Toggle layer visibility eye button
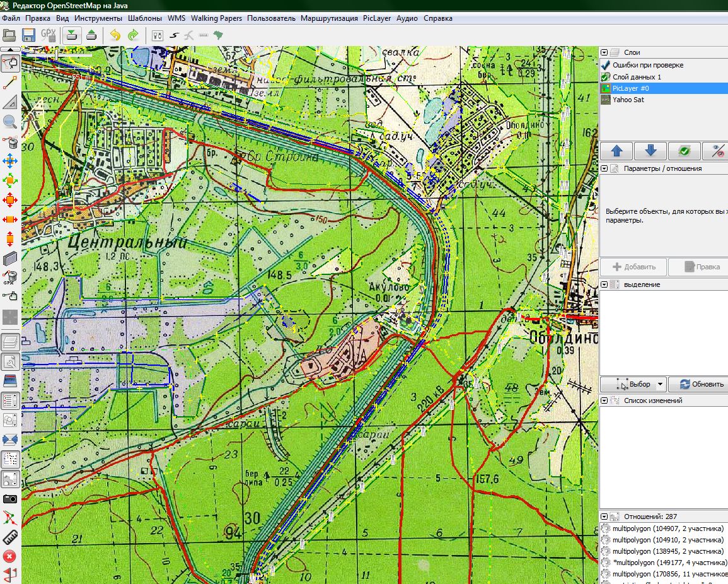This screenshot has width=728, height=584. point(716,151)
